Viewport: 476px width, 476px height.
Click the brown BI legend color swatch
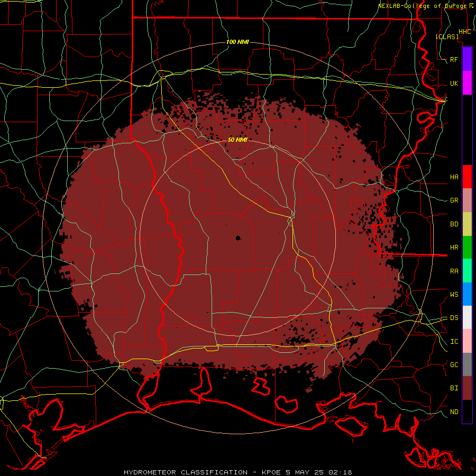[467, 388]
